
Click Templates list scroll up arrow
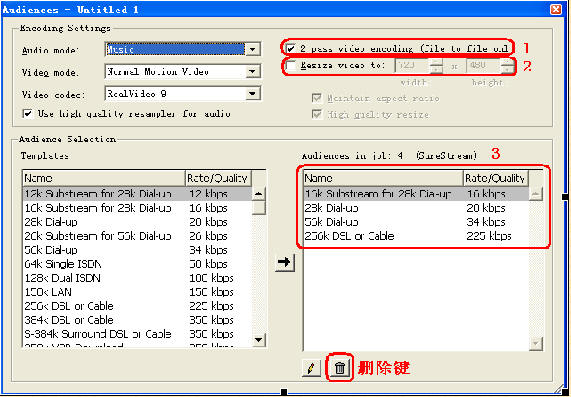point(259,194)
